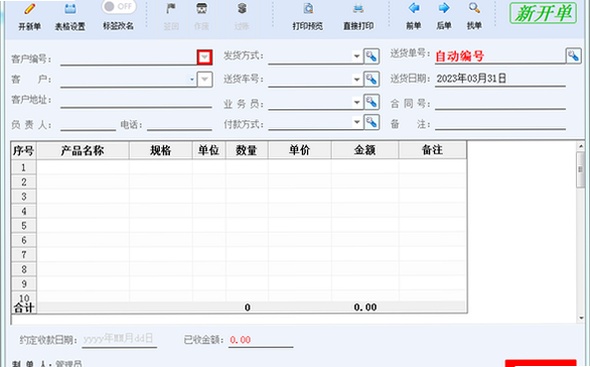
Task: Select row number 2 in the table
Action: click(x=24, y=182)
